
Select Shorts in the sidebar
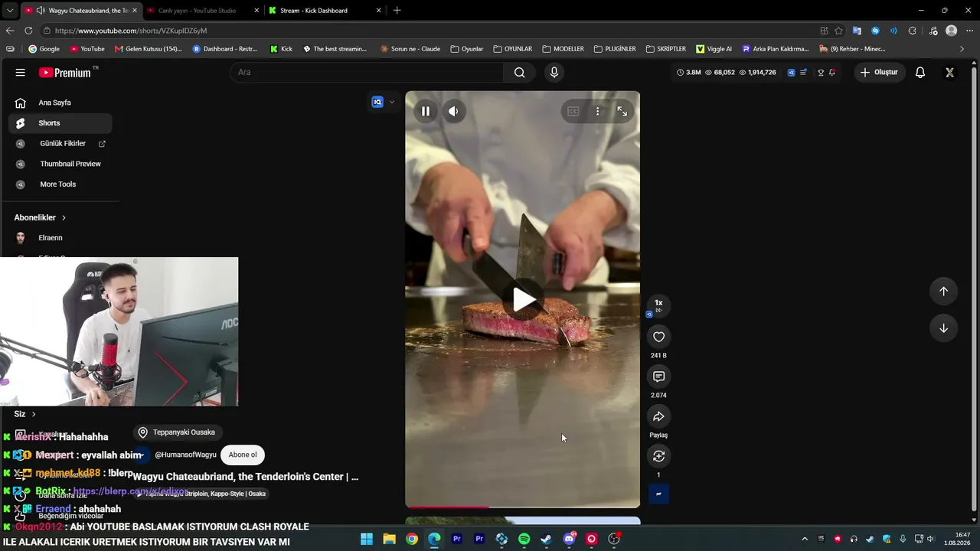pyautogui.click(x=60, y=123)
